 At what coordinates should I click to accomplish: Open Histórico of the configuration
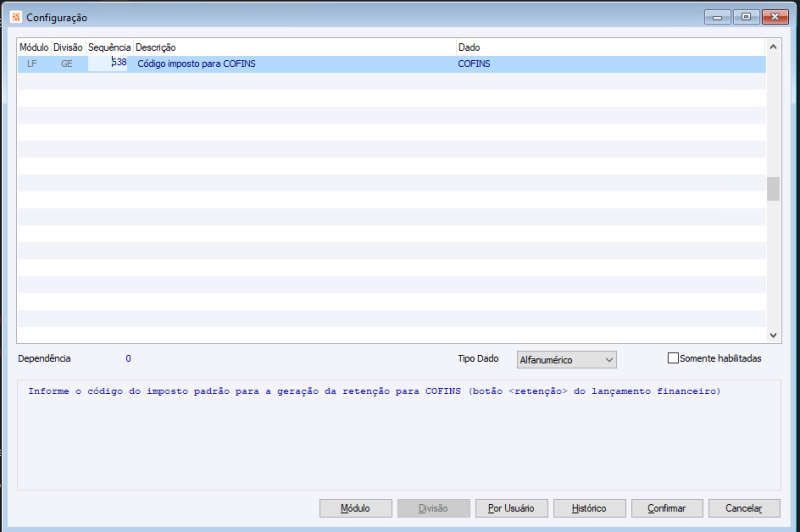pos(589,508)
